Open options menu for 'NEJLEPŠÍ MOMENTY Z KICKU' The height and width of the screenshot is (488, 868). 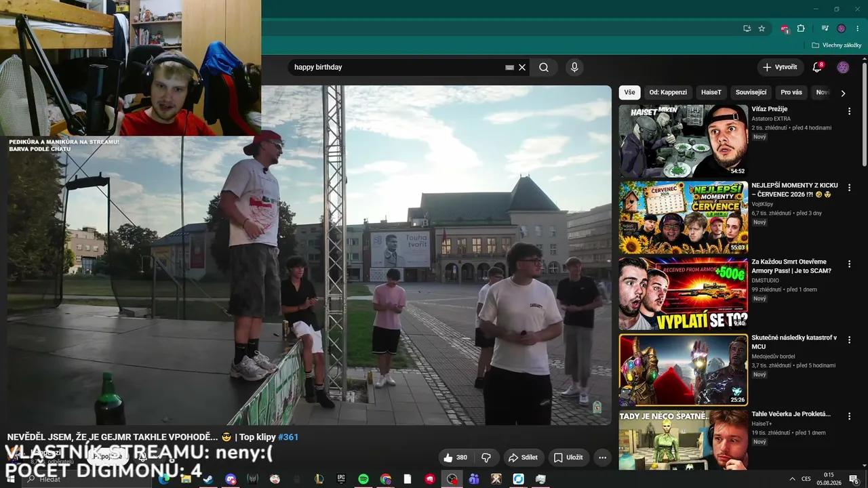click(849, 188)
